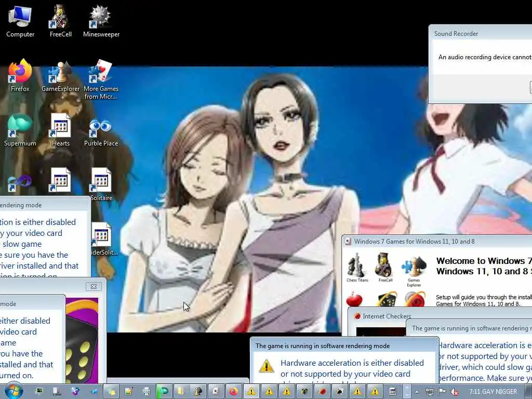The width and height of the screenshot is (532, 399).
Task: Open the network tray icon
Action: tap(429, 392)
